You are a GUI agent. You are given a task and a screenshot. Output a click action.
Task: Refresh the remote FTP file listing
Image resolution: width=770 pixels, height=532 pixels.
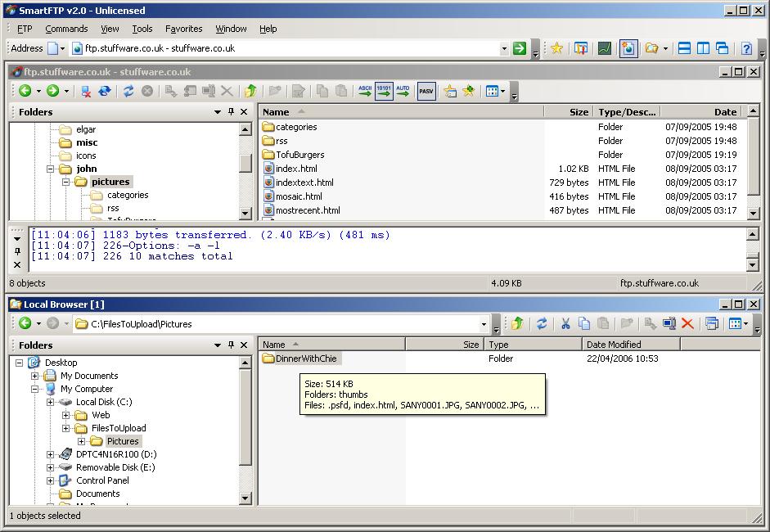point(128,91)
